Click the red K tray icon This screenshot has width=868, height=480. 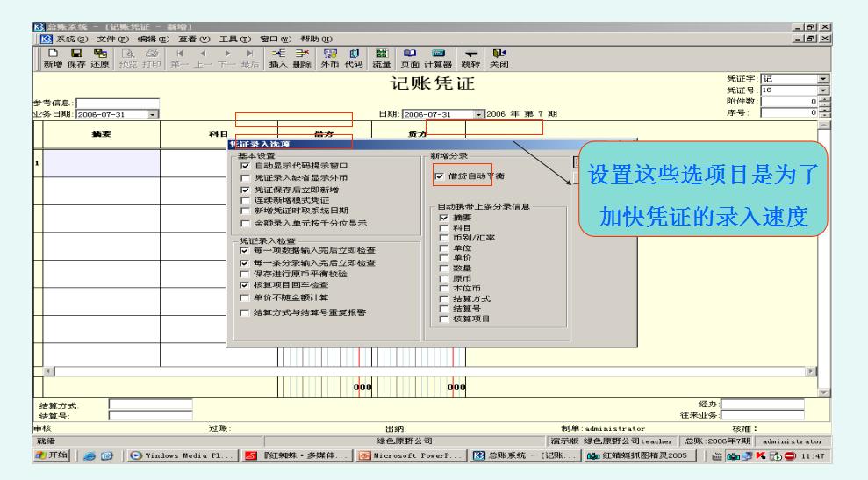tap(761, 455)
